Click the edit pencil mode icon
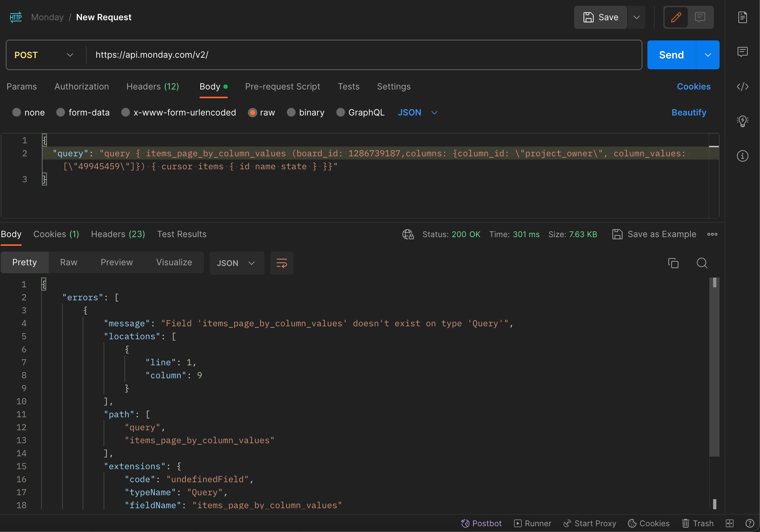Viewport: 760px width, 532px height. coord(676,17)
